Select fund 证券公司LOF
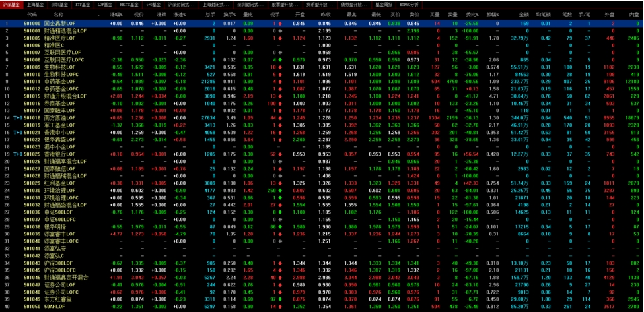This screenshot has height=312, width=644. tap(59, 284)
